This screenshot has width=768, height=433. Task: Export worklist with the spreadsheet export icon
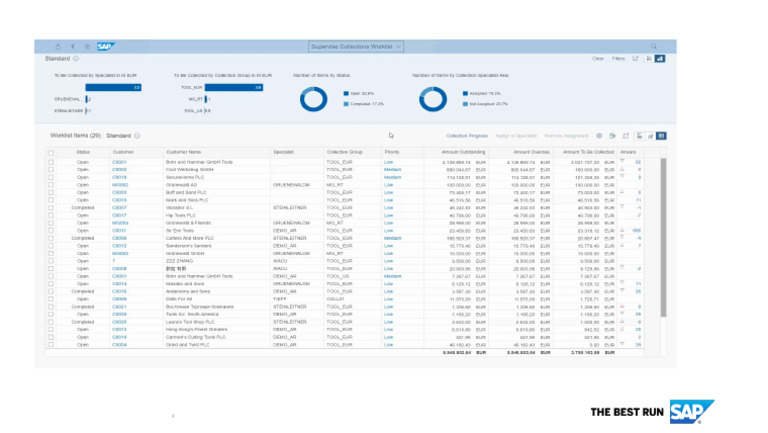click(612, 136)
